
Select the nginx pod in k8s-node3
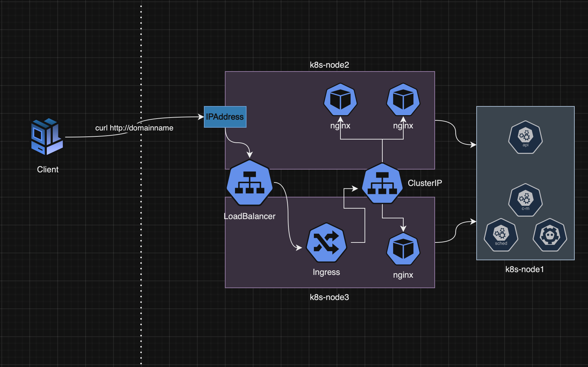point(403,249)
